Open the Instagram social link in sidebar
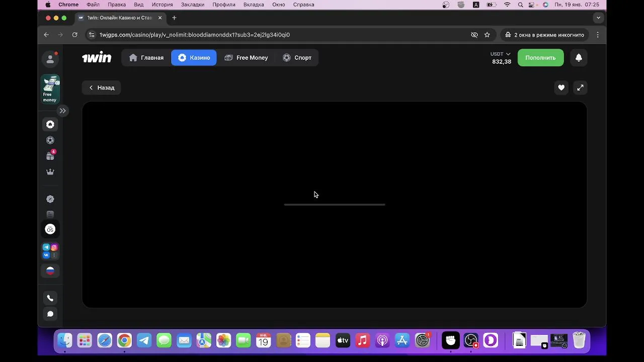The image size is (644, 362). tap(54, 247)
